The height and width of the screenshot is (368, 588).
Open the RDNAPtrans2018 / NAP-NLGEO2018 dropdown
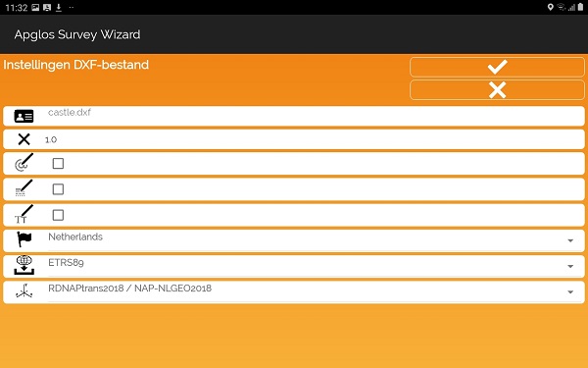point(315,291)
